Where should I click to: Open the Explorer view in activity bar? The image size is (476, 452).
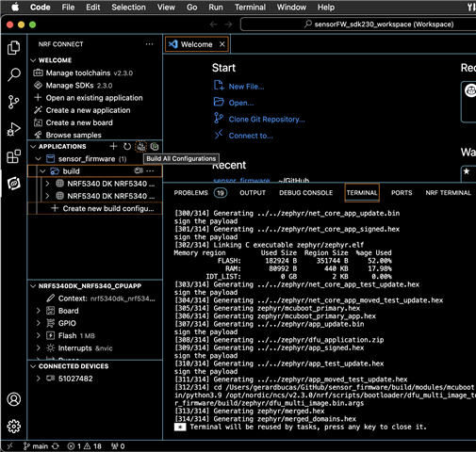click(14, 48)
